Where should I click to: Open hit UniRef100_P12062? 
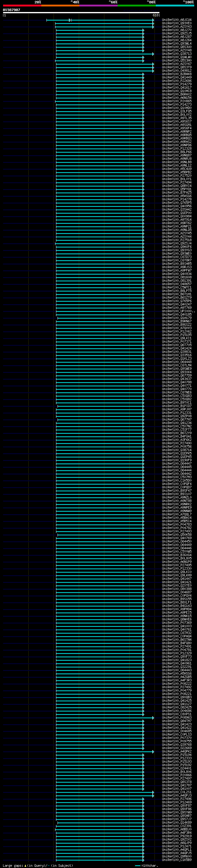177,331
